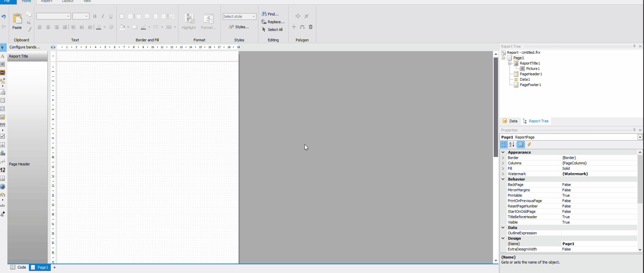The image size is (644, 273).
Task: Toggle left text alignment
Action: click(x=40, y=27)
